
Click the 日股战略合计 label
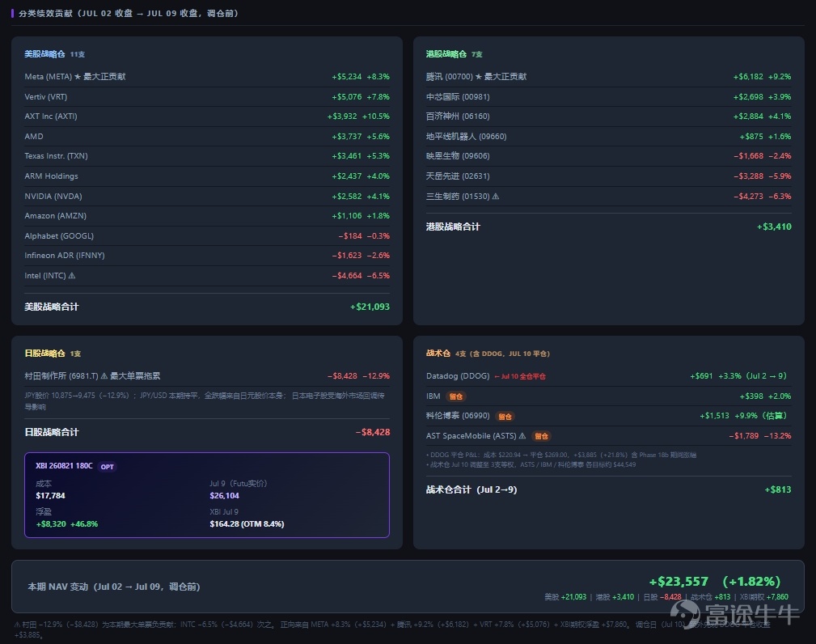[52, 432]
